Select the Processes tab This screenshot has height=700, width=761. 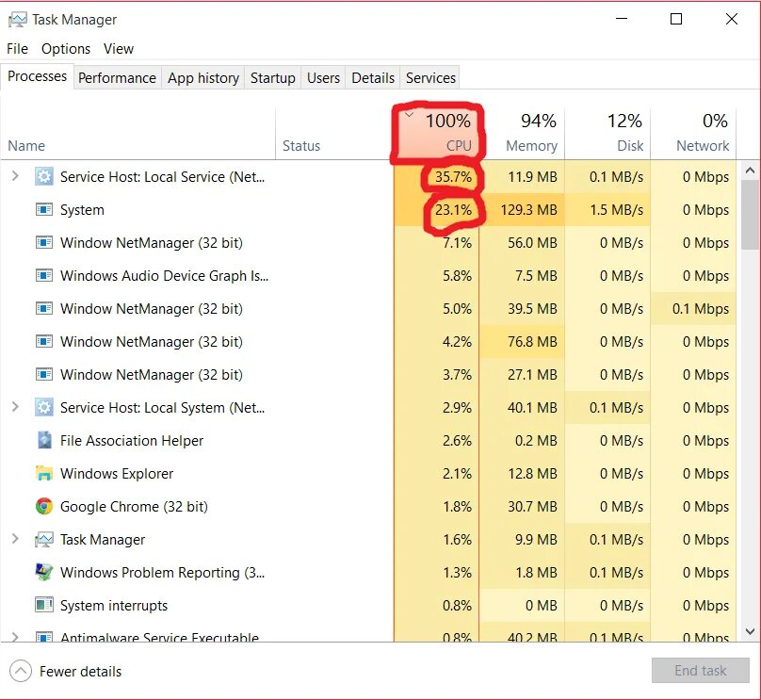coord(38,76)
